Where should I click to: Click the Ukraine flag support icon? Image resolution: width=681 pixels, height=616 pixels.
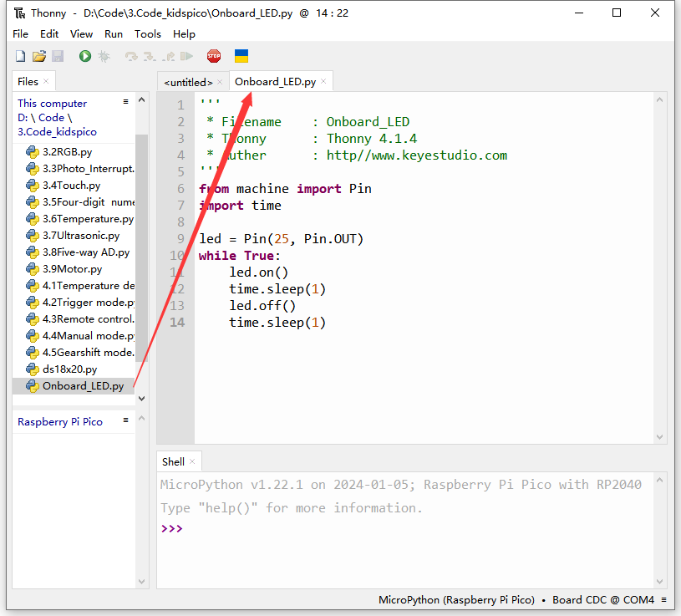[241, 56]
